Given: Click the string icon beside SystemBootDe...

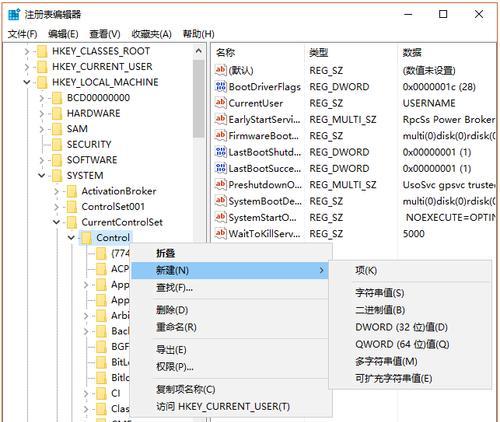Looking at the screenshot, I should [x=221, y=201].
